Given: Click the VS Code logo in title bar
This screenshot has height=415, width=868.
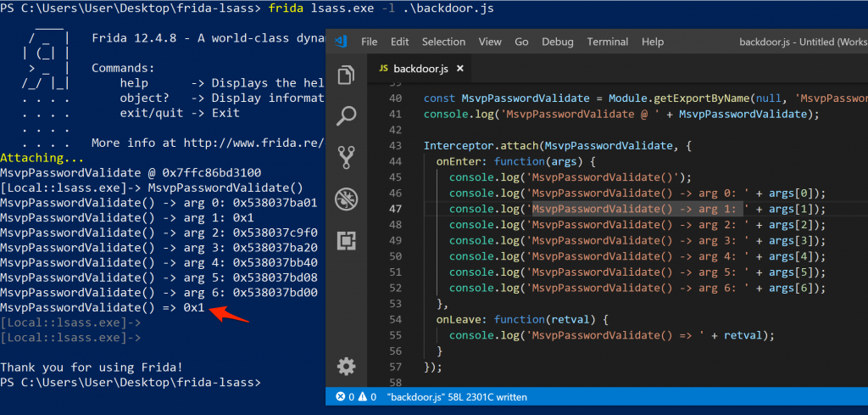Looking at the screenshot, I should tap(341, 42).
